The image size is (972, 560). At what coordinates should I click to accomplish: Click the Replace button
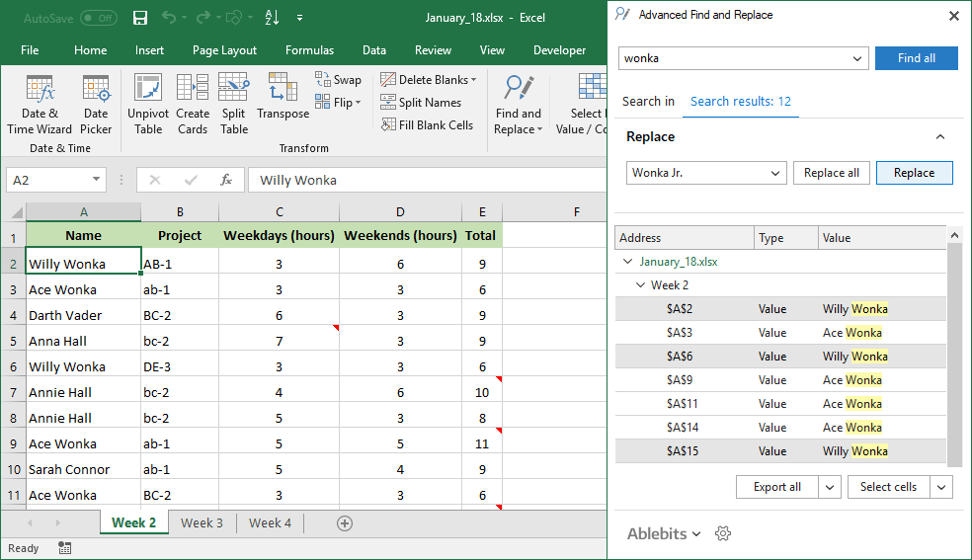[914, 173]
